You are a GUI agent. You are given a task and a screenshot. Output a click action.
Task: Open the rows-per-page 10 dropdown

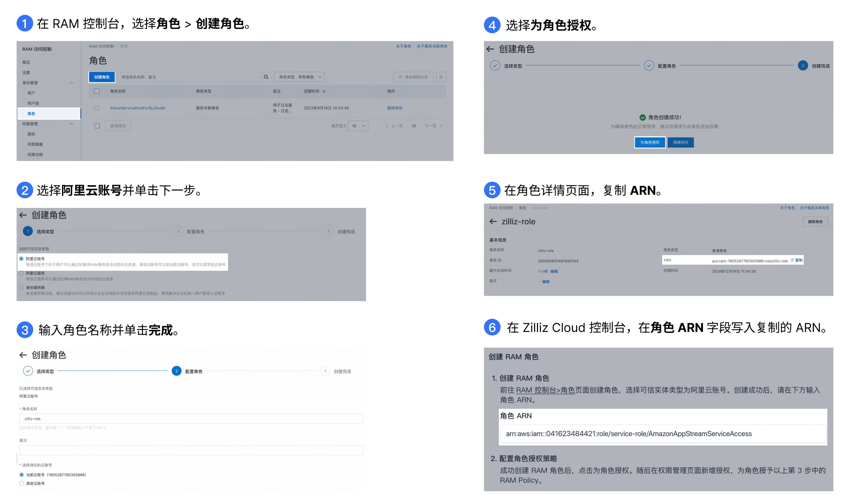pos(358,126)
